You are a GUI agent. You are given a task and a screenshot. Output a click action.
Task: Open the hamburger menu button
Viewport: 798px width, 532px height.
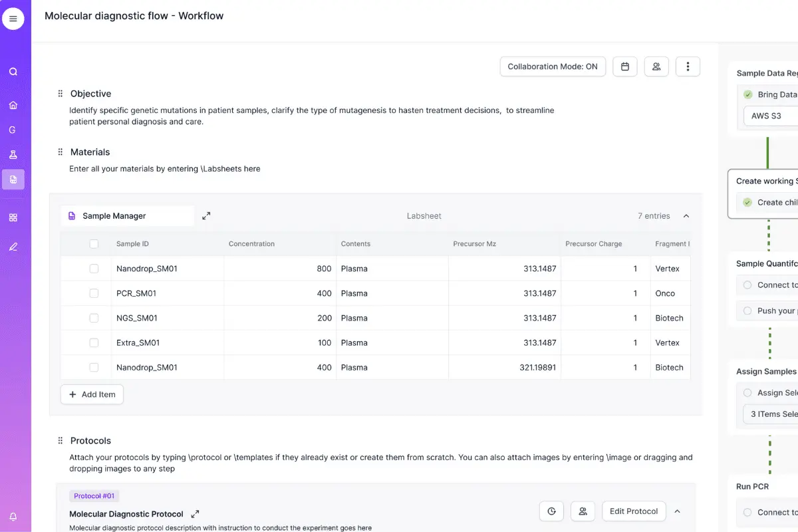click(x=13, y=19)
